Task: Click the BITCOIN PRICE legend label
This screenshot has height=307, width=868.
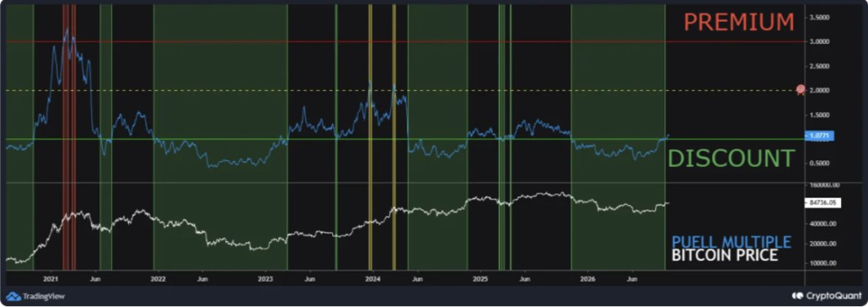Action: (x=725, y=255)
